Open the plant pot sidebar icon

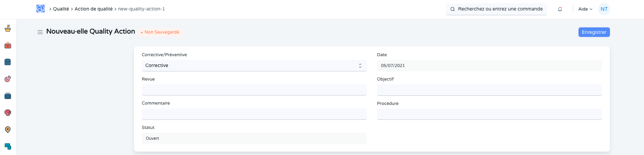(x=8, y=28)
